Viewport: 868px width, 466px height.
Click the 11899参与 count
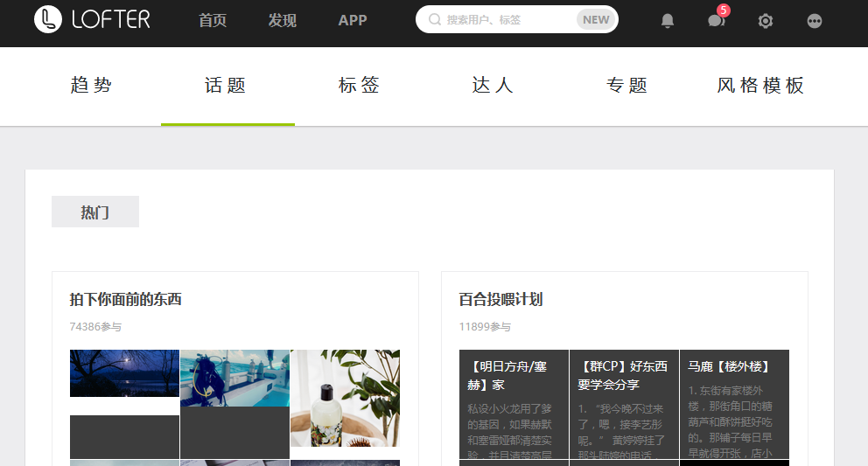tap(485, 326)
